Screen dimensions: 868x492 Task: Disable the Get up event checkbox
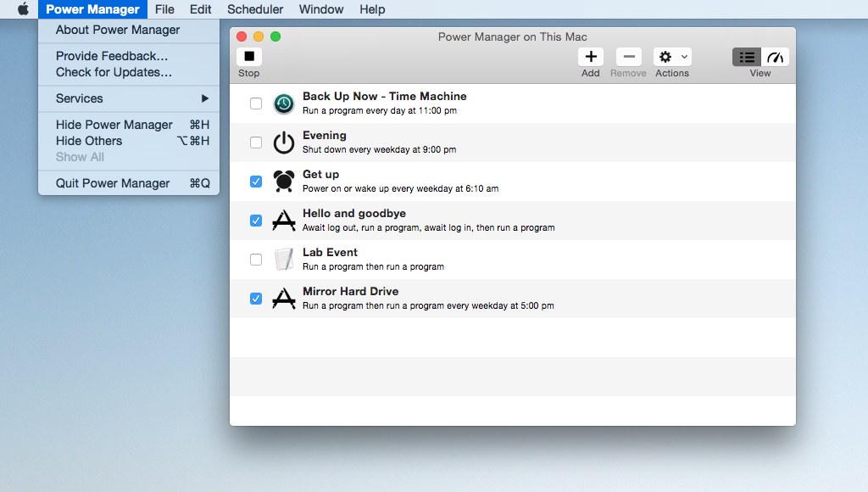point(256,182)
